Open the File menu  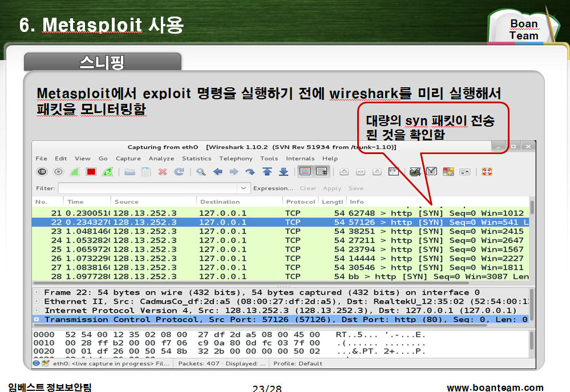[42, 159]
